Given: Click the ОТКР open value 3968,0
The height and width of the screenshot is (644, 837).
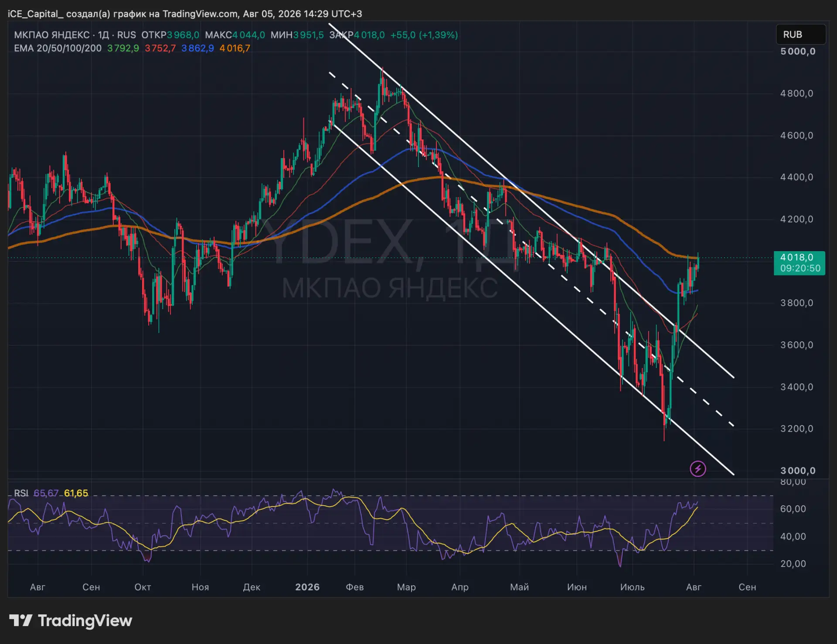Looking at the screenshot, I should (183, 35).
